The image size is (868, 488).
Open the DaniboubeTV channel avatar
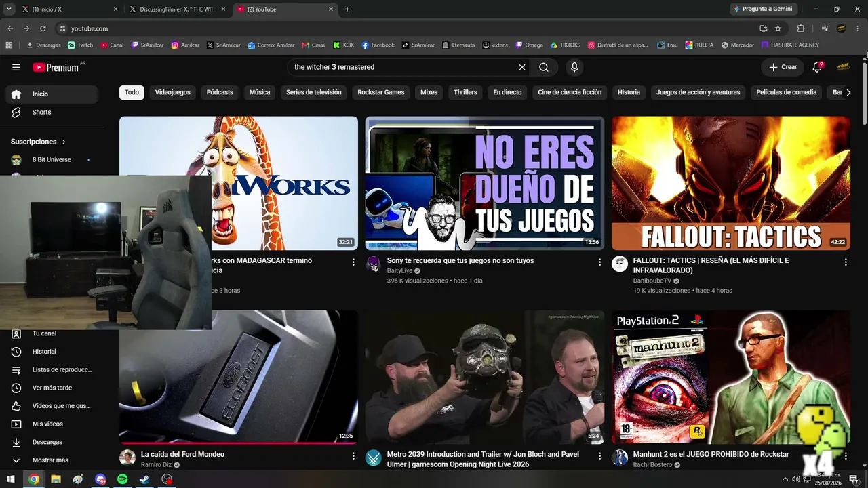coord(620,264)
